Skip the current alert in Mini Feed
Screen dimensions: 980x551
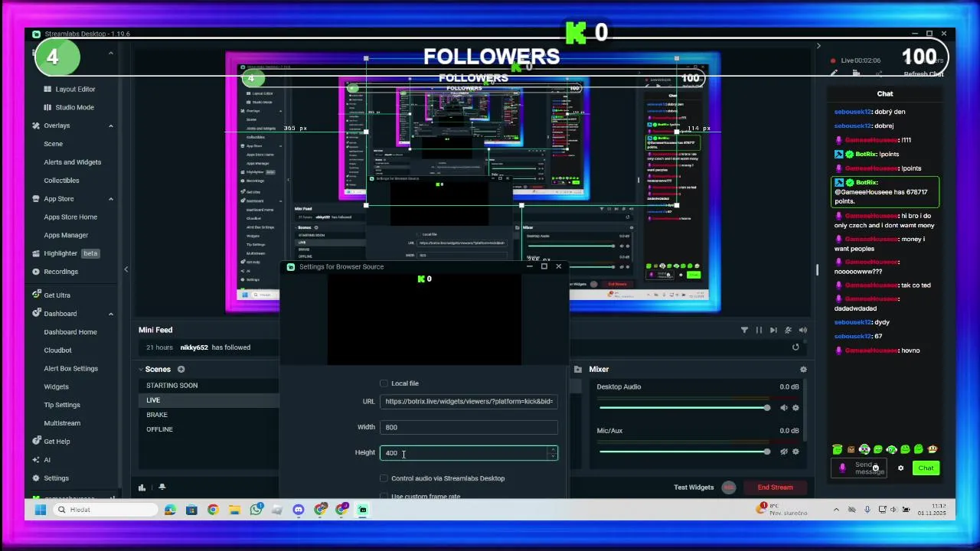click(x=773, y=331)
